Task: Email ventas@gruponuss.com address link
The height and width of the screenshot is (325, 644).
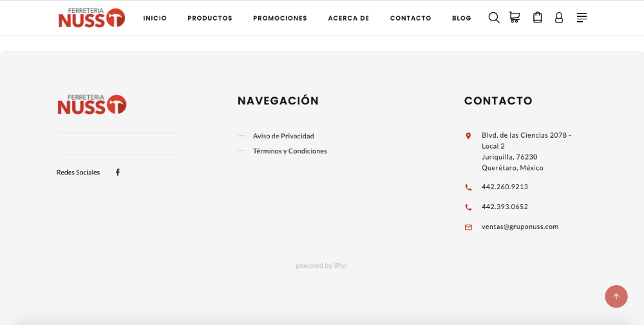Action: (x=520, y=227)
